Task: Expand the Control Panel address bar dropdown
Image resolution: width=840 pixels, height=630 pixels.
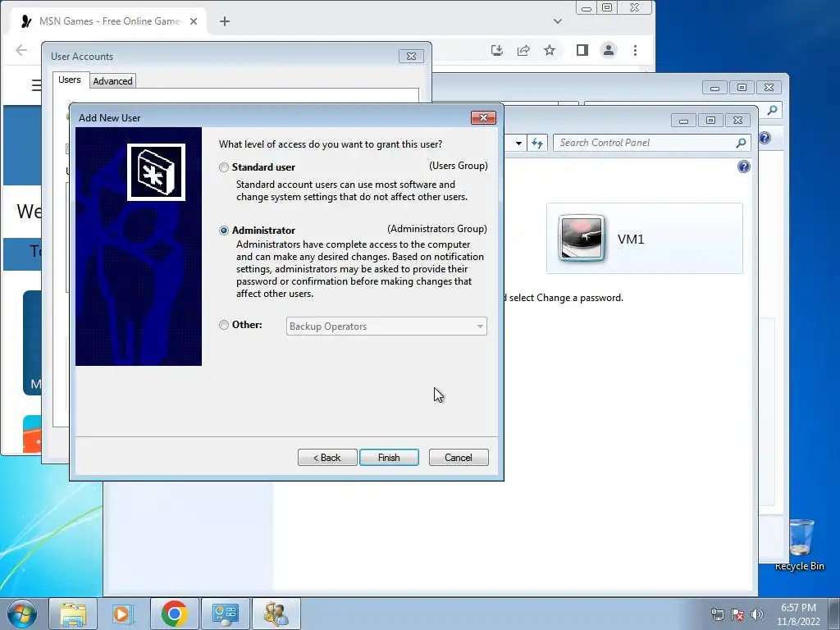Action: (518, 143)
